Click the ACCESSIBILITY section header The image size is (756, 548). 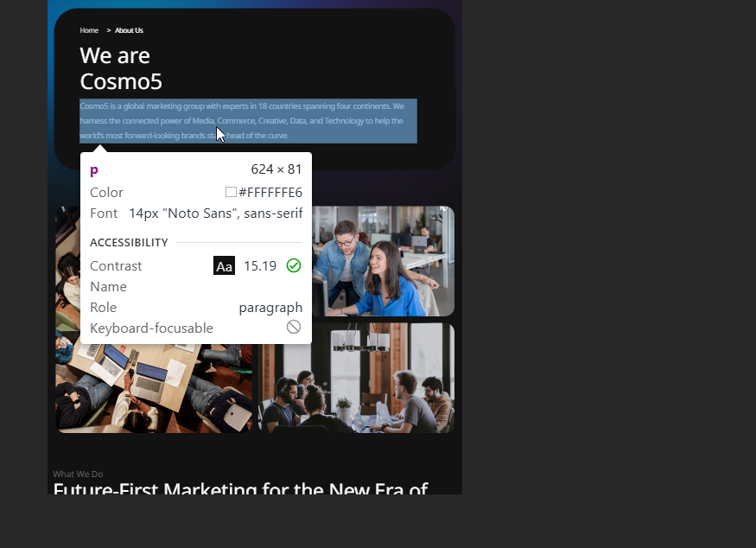coord(130,242)
